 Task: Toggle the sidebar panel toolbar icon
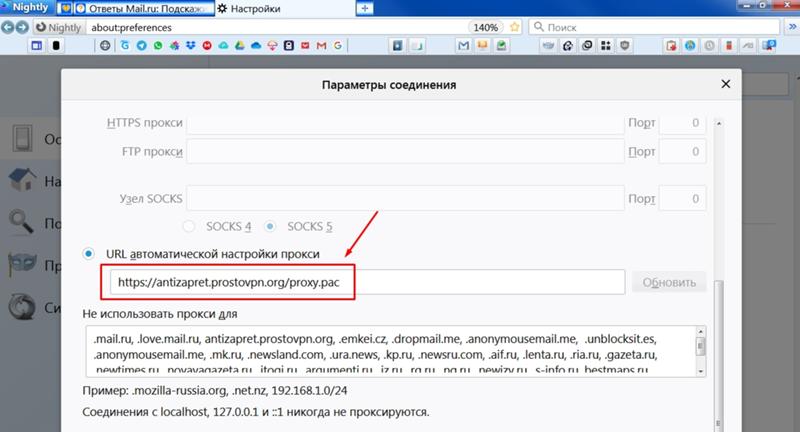[x=37, y=45]
